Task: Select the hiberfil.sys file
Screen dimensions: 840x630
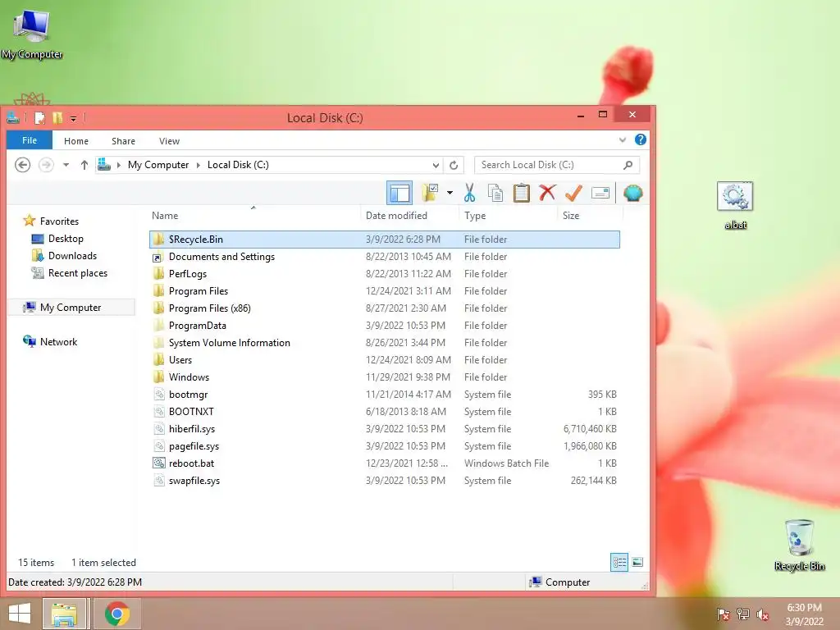Action: tap(384, 428)
